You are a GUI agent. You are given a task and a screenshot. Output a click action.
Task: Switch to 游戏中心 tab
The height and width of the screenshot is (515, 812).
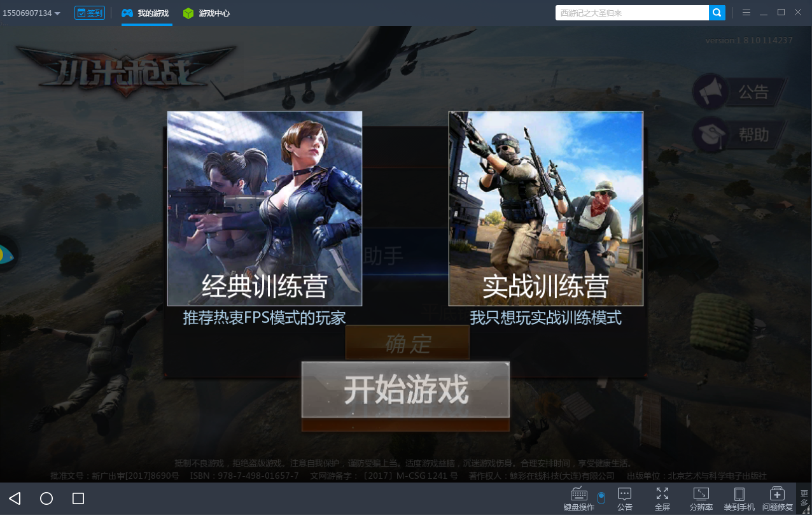pos(206,13)
